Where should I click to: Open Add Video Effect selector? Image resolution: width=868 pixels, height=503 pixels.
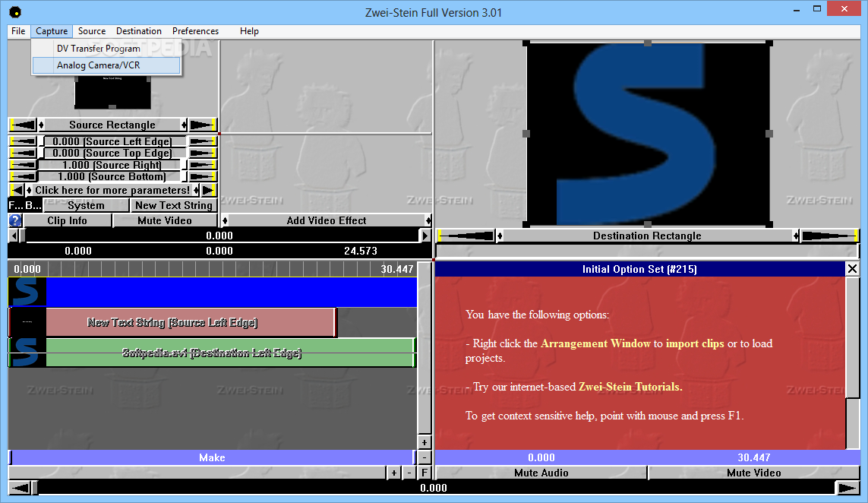[327, 220]
